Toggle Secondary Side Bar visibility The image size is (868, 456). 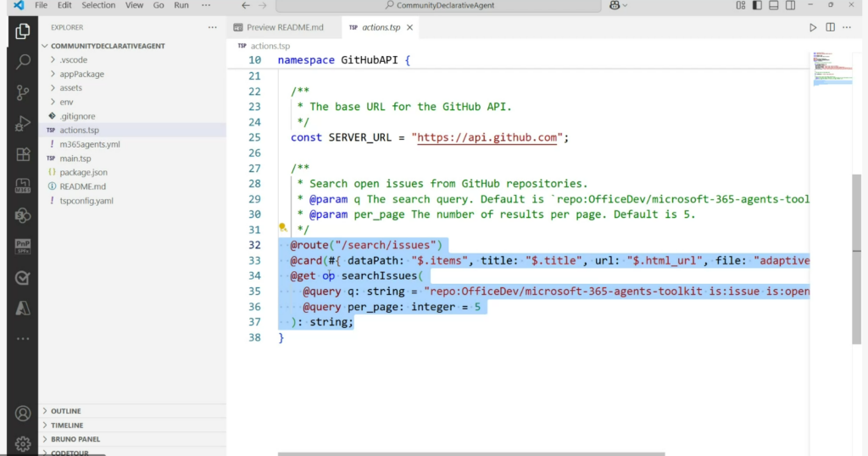coord(791,6)
